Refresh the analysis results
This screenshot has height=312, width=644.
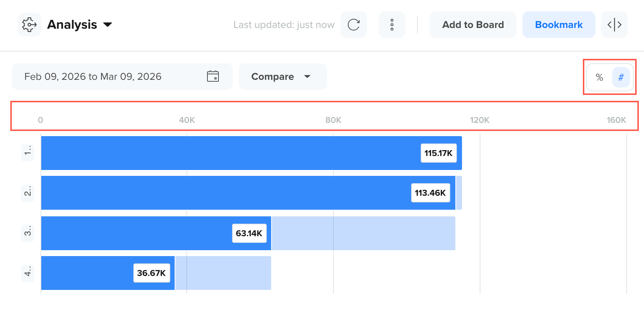[x=354, y=25]
